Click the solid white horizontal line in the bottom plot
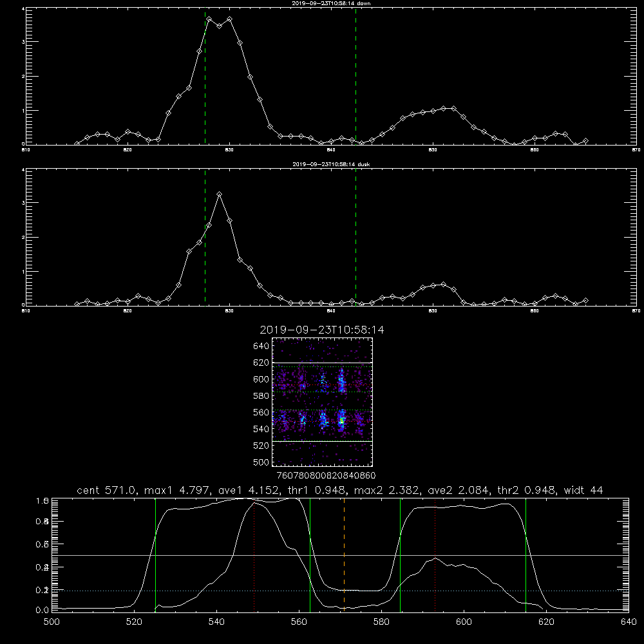 (x=340, y=555)
